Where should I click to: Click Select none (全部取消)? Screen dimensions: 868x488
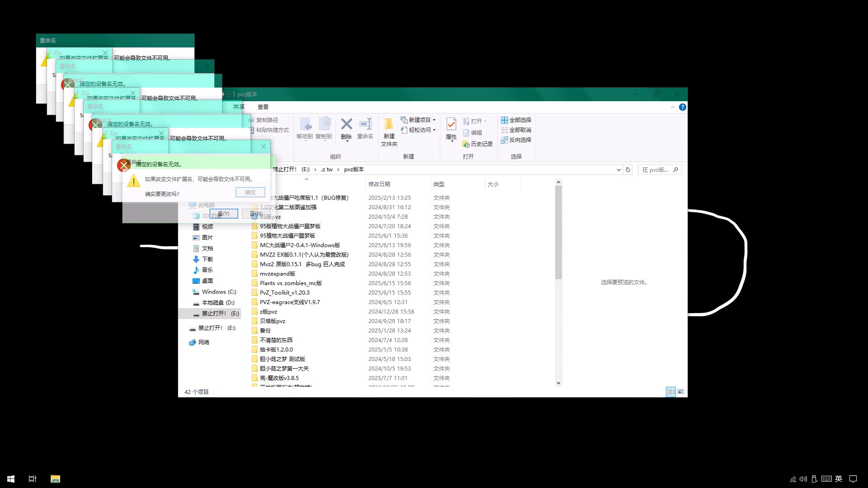point(516,130)
